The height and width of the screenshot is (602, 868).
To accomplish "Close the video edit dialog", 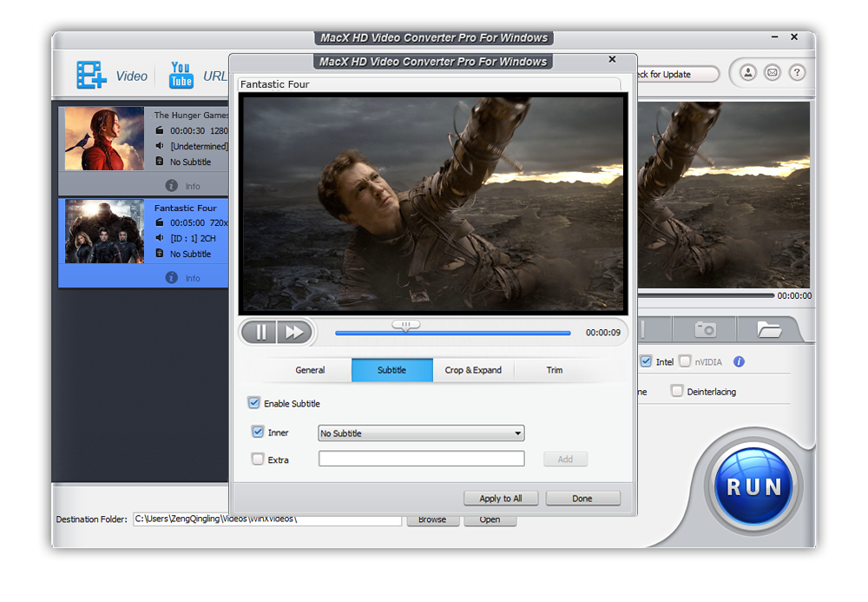I will click(x=612, y=59).
